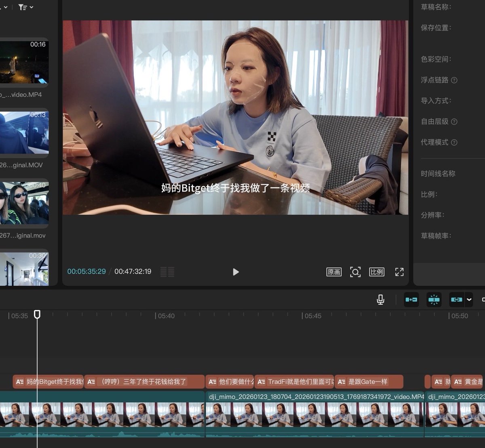Image resolution: width=485 pixels, height=448 pixels.
Task: Toggle the clip linkage button
Action: (x=457, y=299)
